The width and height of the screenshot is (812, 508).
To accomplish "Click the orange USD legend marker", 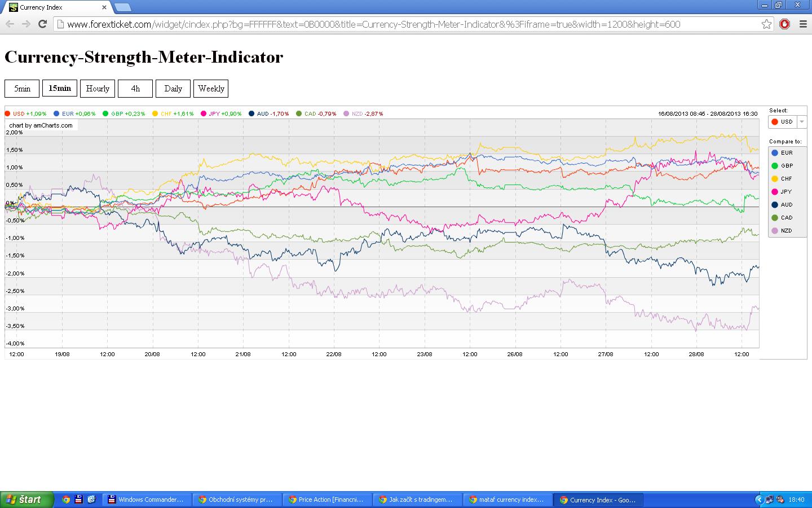I will [x=8, y=113].
